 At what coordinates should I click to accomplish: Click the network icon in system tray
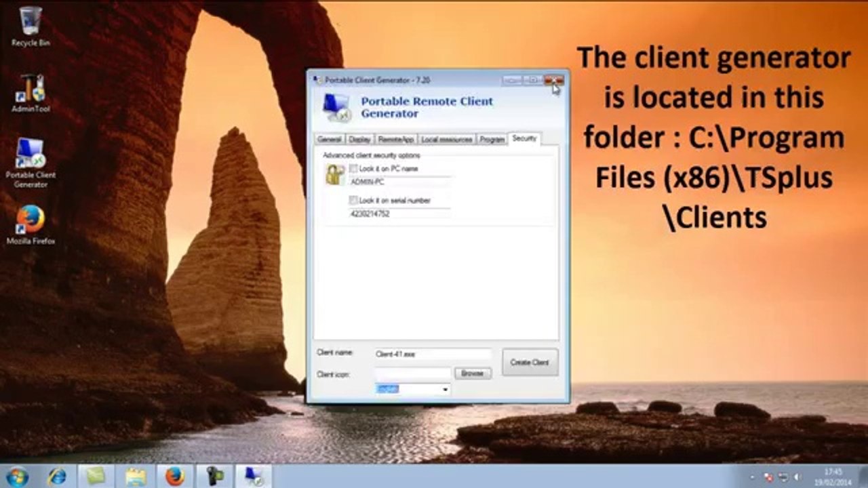tap(783, 477)
